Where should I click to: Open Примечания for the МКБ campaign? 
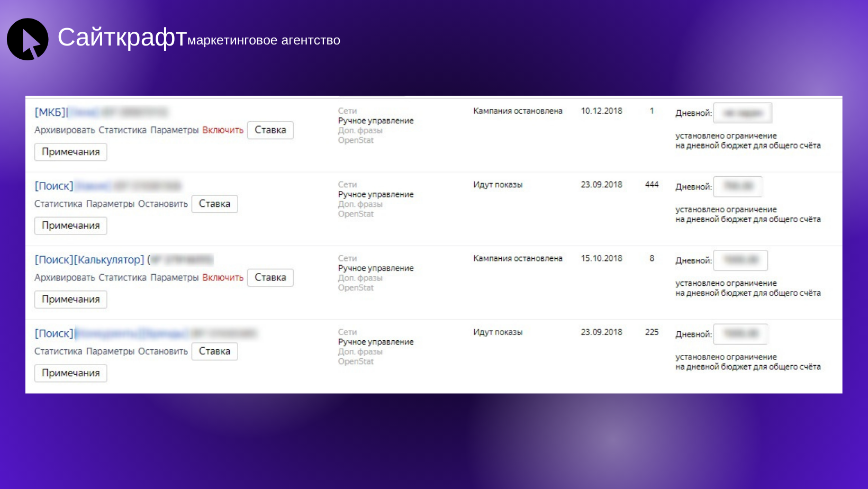pos(70,152)
